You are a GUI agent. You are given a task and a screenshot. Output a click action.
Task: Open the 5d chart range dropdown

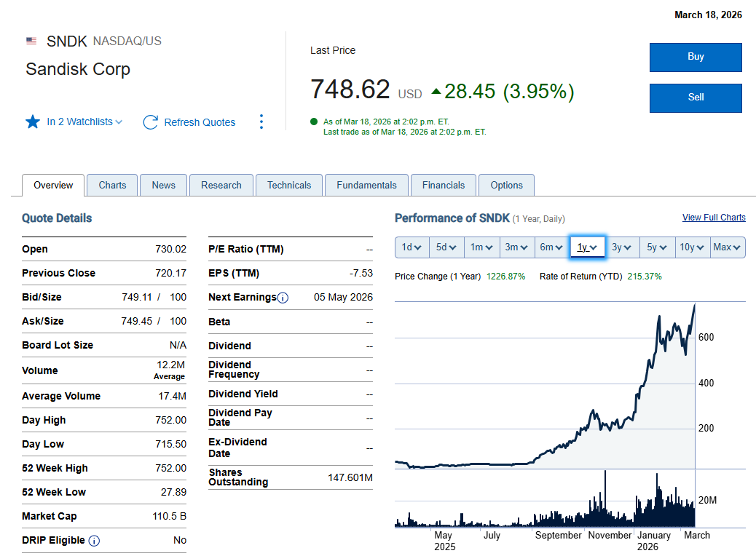pyautogui.click(x=446, y=247)
